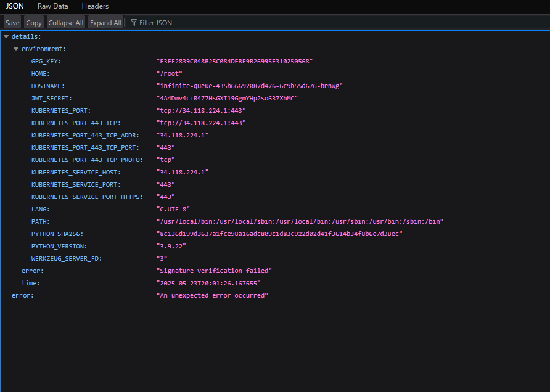Viewport: 550px width, 392px height.
Task: Select the 2025-05-23 timestamp value
Action: click(208, 284)
